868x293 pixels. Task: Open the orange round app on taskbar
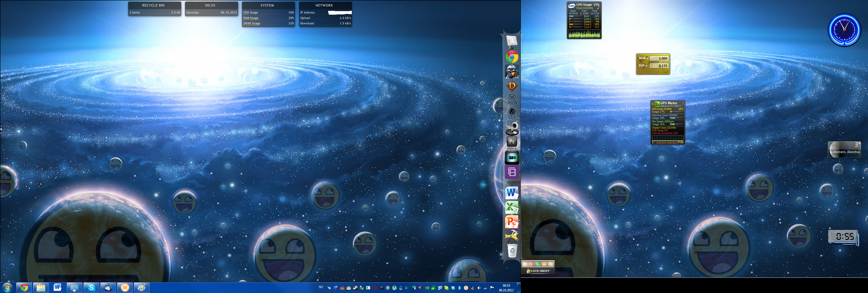pos(125,288)
